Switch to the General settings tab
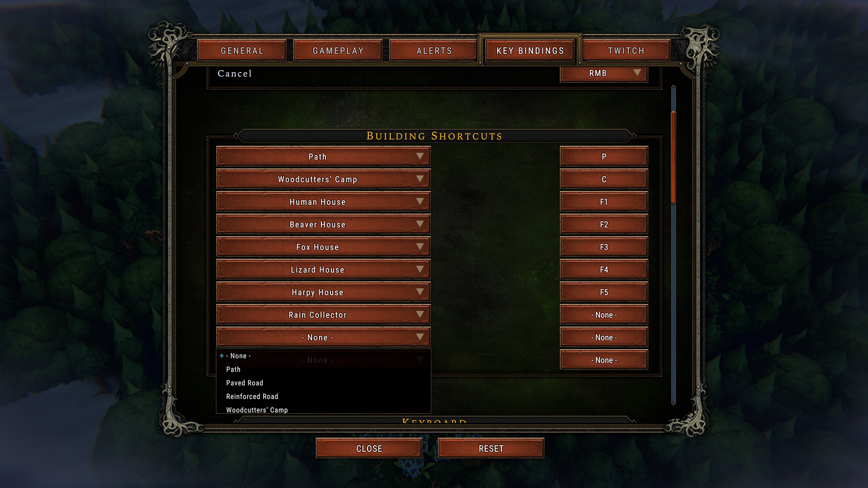Viewport: 868px width, 488px height. [241, 50]
